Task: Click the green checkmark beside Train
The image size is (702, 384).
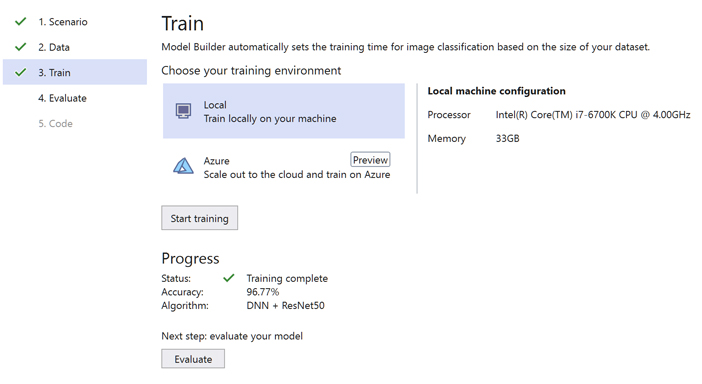Action: (21, 72)
